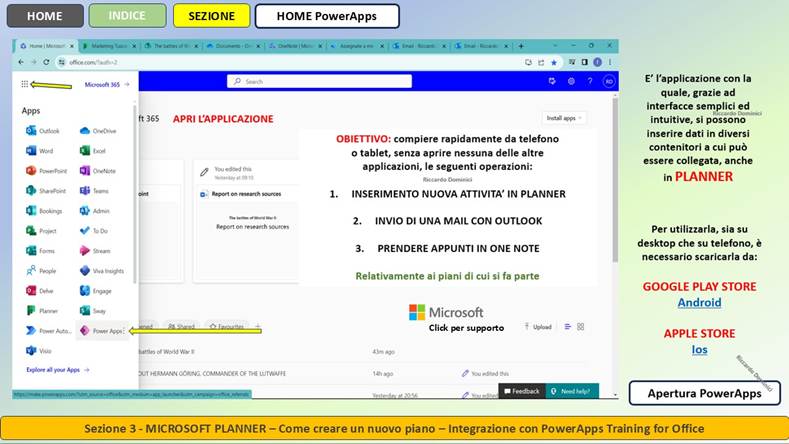789x444 pixels.
Task: Go back in the browser
Action: pos(21,62)
